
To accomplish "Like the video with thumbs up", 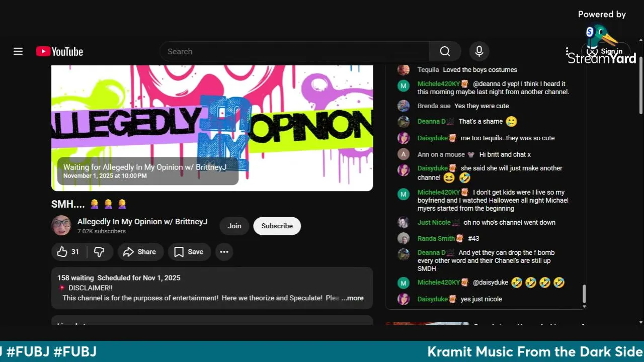I will [x=68, y=252].
